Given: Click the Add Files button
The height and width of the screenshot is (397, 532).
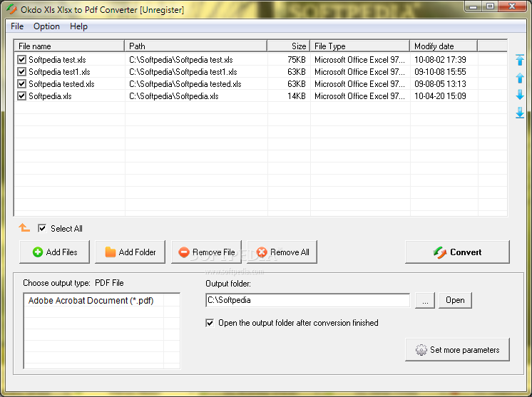Looking at the screenshot, I should [55, 252].
